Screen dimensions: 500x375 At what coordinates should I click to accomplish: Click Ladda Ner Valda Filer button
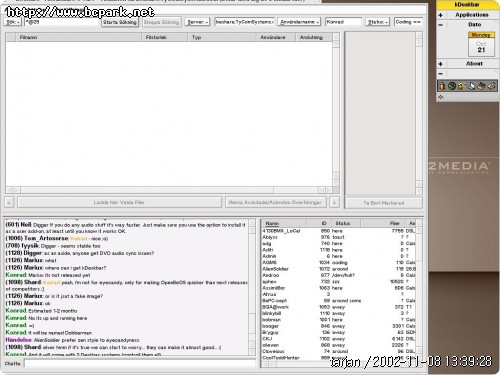click(119, 202)
